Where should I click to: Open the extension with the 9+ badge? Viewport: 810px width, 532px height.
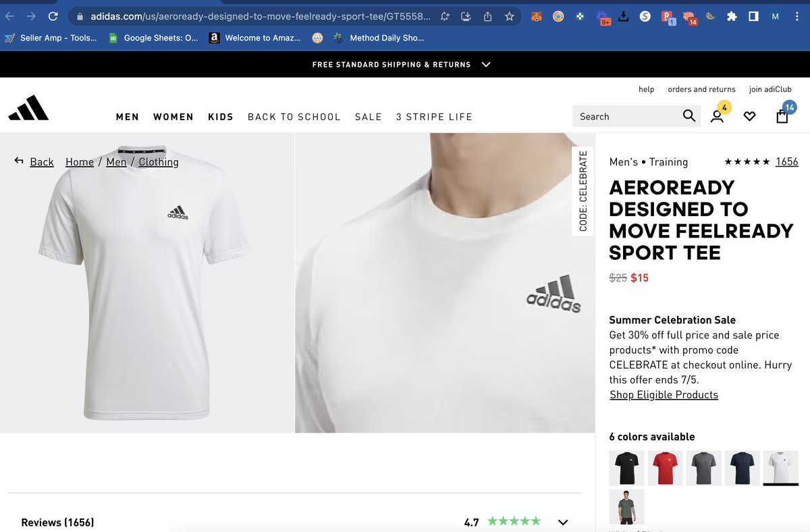[x=603, y=17]
